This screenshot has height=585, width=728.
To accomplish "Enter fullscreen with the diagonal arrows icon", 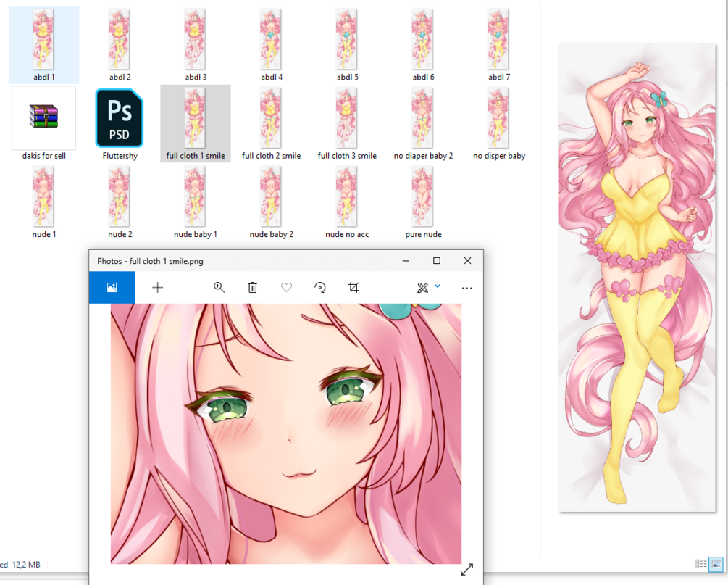I will coord(466,569).
